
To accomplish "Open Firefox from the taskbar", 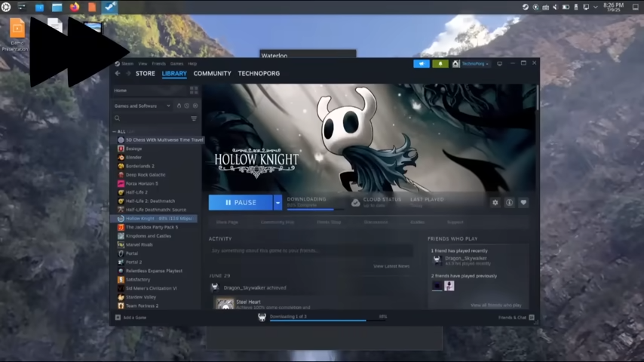I will (x=75, y=7).
